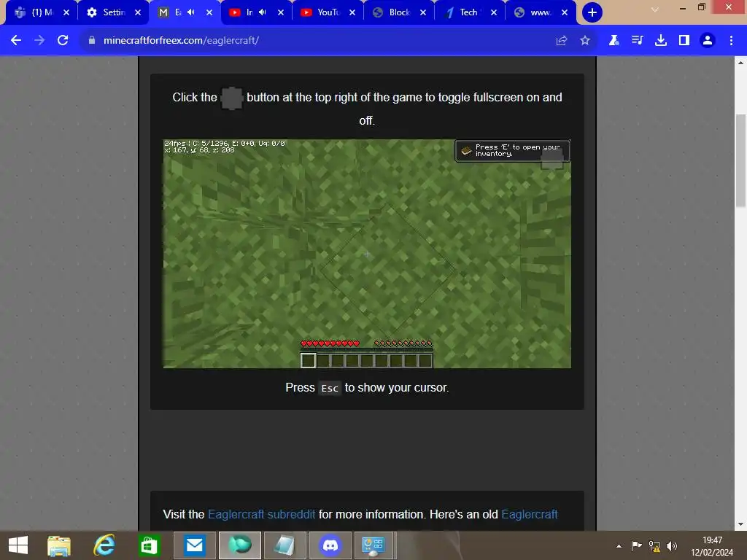Click the inventory hint toast
The image size is (747, 560).
512,150
